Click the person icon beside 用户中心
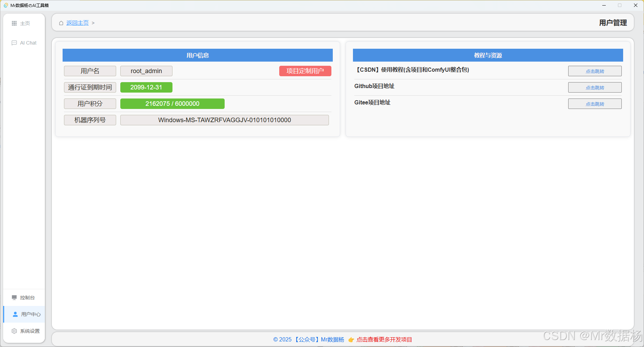The width and height of the screenshot is (644, 347). [x=15, y=314]
